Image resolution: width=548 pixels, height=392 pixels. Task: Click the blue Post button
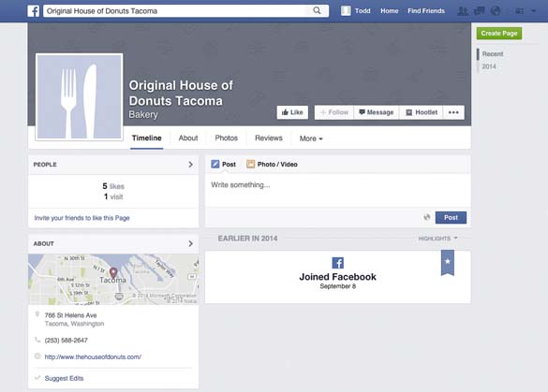451,217
